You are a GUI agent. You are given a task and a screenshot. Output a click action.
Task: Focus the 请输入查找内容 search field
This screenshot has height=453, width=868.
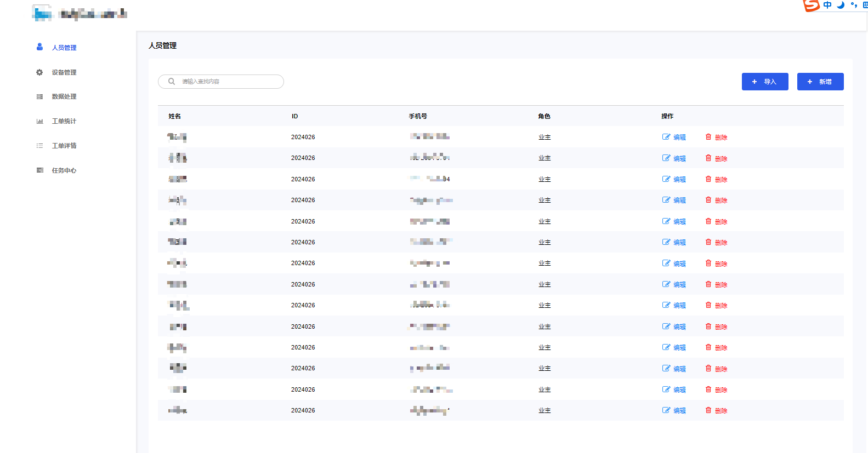coord(221,82)
